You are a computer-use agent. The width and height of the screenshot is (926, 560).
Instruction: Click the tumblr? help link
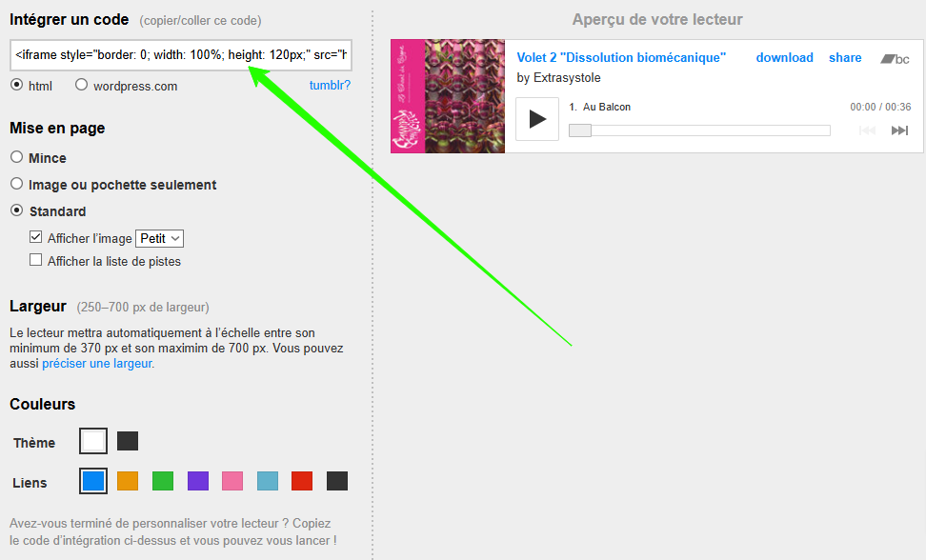point(330,86)
